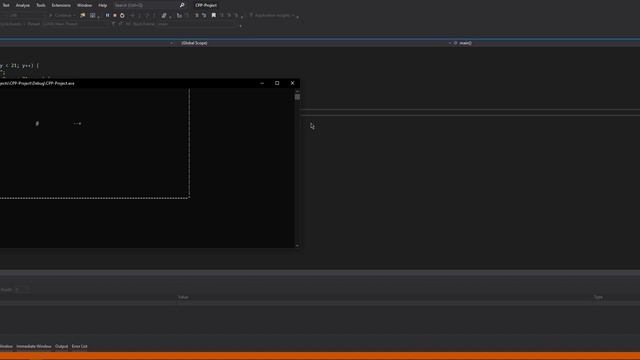Screen dimensions: 640x360
Task: Open the Window menu
Action: 84,5
